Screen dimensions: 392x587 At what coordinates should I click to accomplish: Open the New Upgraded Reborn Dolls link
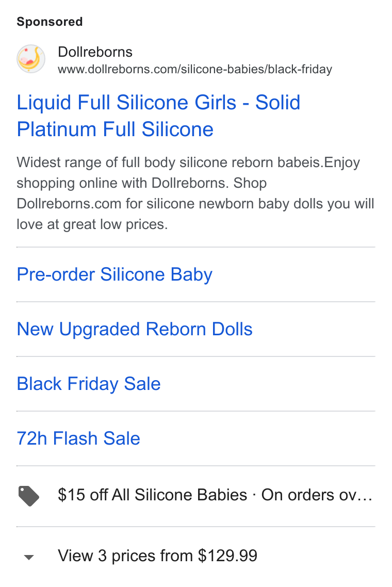(135, 329)
